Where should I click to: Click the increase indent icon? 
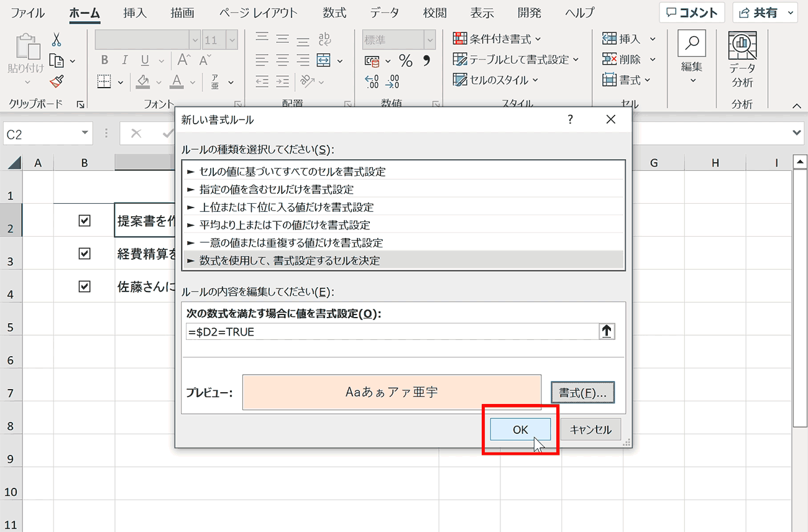(283, 81)
